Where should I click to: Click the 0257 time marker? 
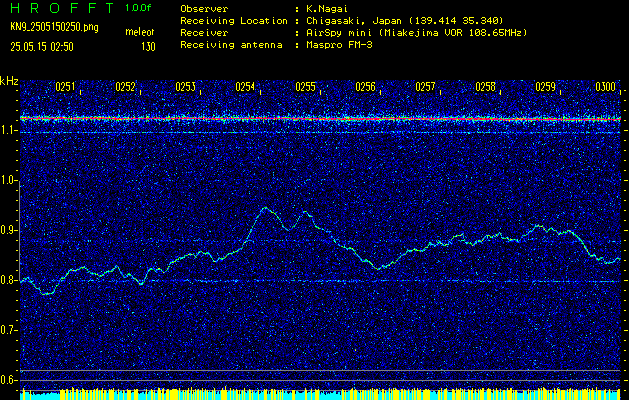coord(425,87)
